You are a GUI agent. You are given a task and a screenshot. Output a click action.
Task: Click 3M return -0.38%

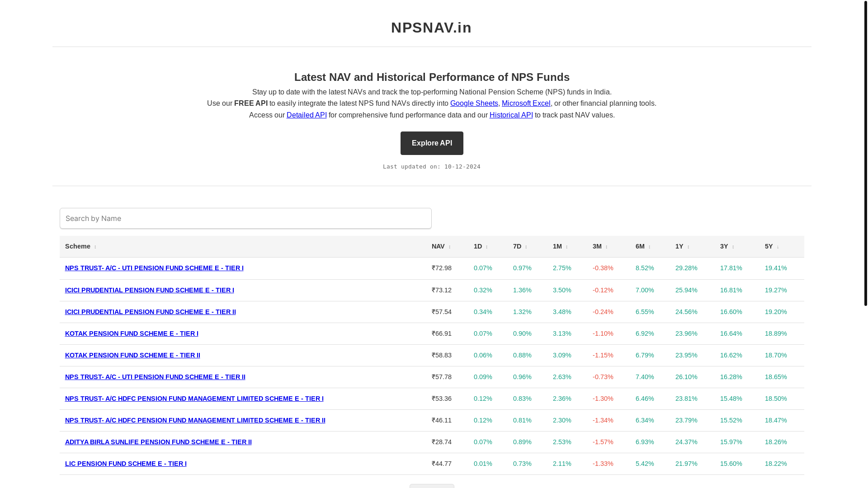603,268
